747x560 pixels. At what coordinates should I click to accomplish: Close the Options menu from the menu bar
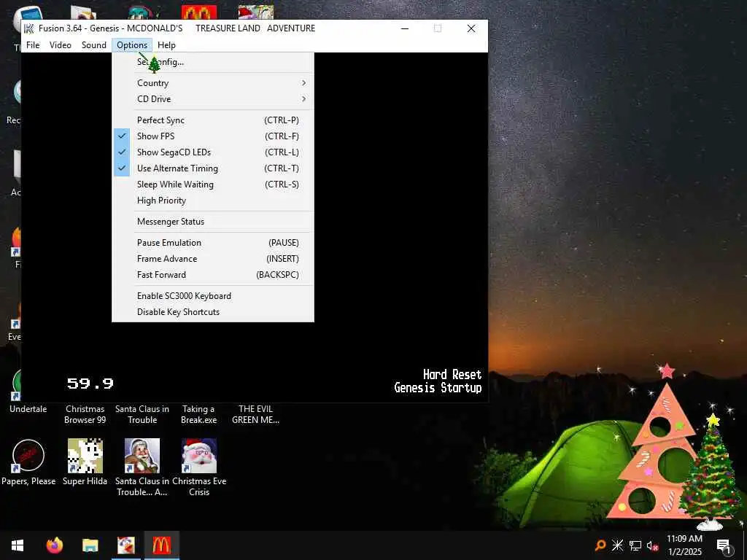tap(132, 44)
